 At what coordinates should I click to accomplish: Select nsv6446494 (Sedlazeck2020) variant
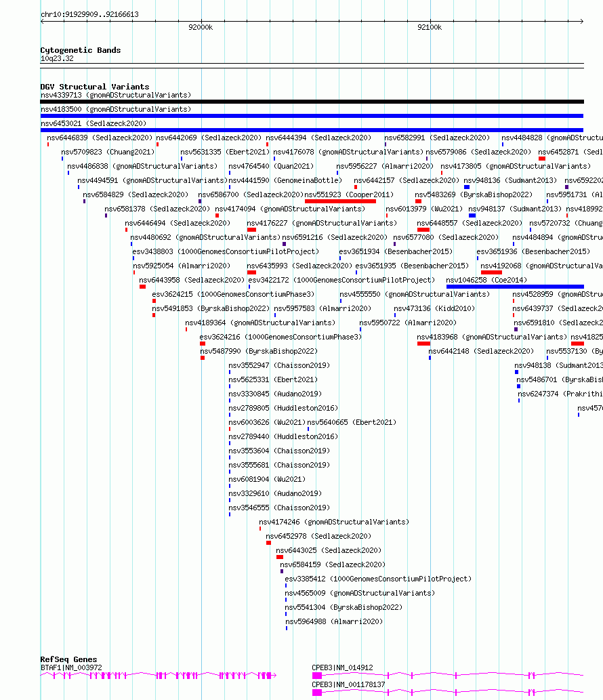coord(178,224)
